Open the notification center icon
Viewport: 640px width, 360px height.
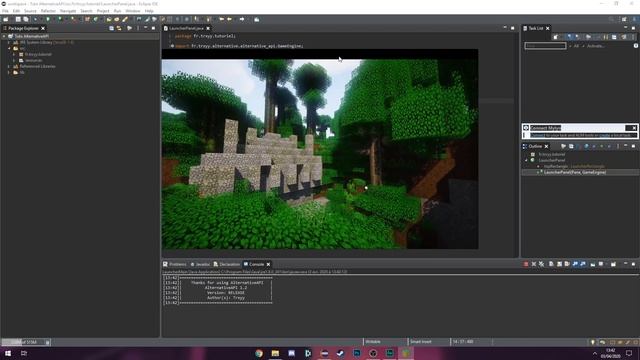click(x=629, y=353)
